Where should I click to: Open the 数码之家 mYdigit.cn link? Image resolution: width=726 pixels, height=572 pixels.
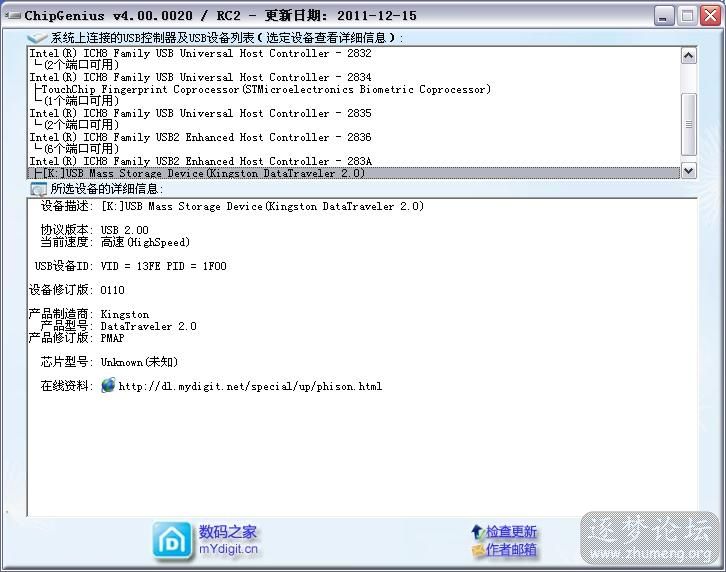pyautogui.click(x=228, y=540)
